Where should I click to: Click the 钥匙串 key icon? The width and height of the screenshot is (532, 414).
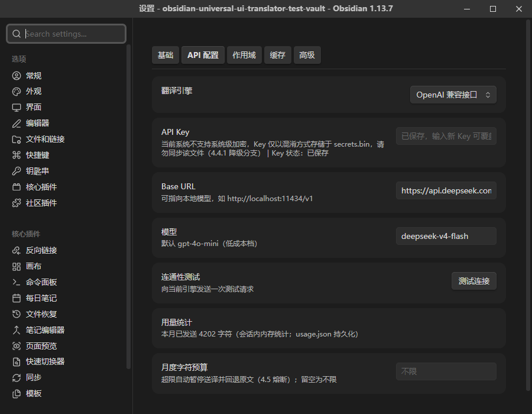(x=17, y=171)
